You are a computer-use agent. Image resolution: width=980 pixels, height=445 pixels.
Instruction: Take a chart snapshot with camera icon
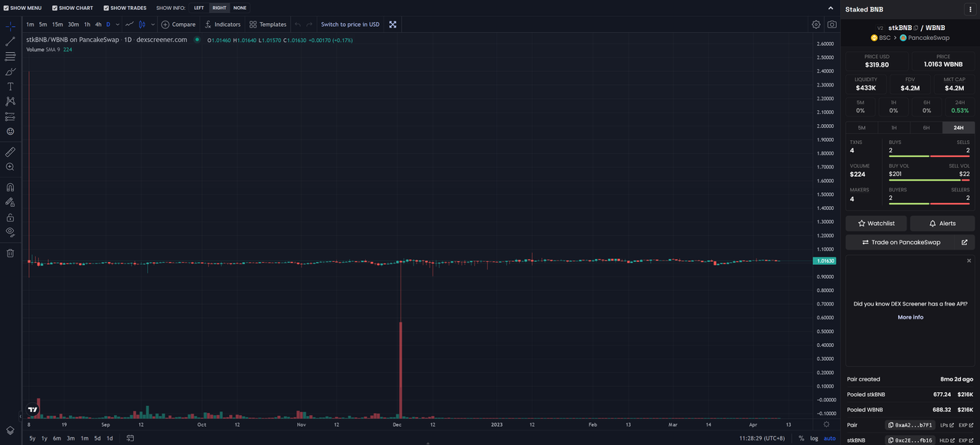831,25
